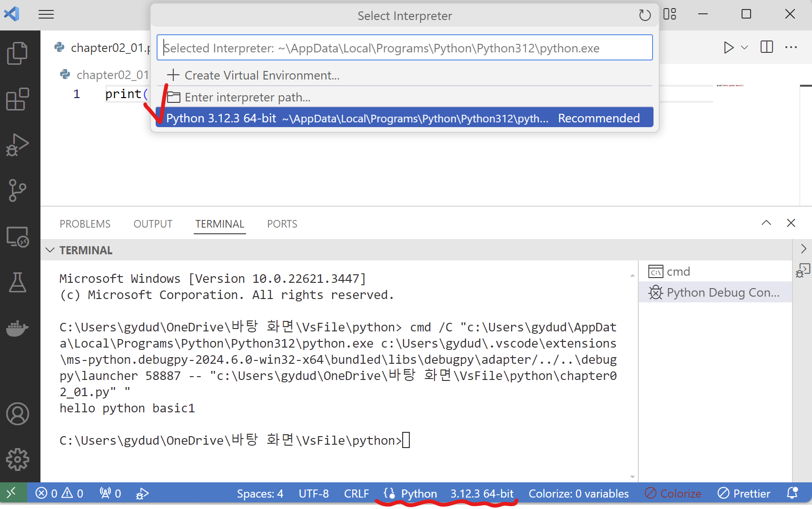
Task: Click the Microsoft Windows version line
Action: point(213,279)
